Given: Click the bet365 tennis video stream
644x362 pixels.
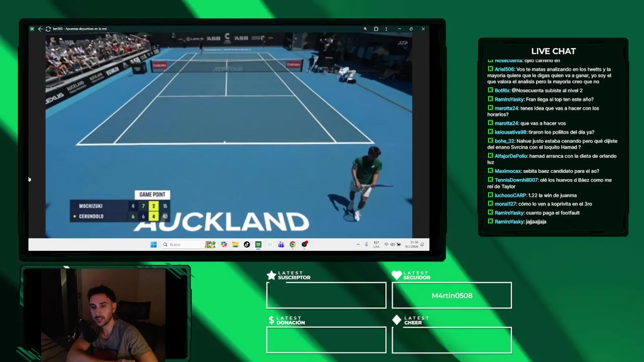Looking at the screenshot, I should click(229, 136).
